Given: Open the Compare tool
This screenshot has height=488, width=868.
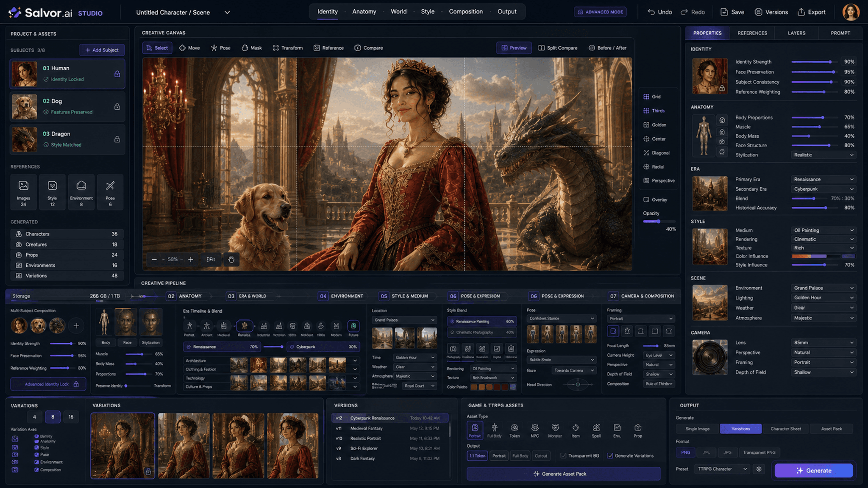Looking at the screenshot, I should point(368,48).
